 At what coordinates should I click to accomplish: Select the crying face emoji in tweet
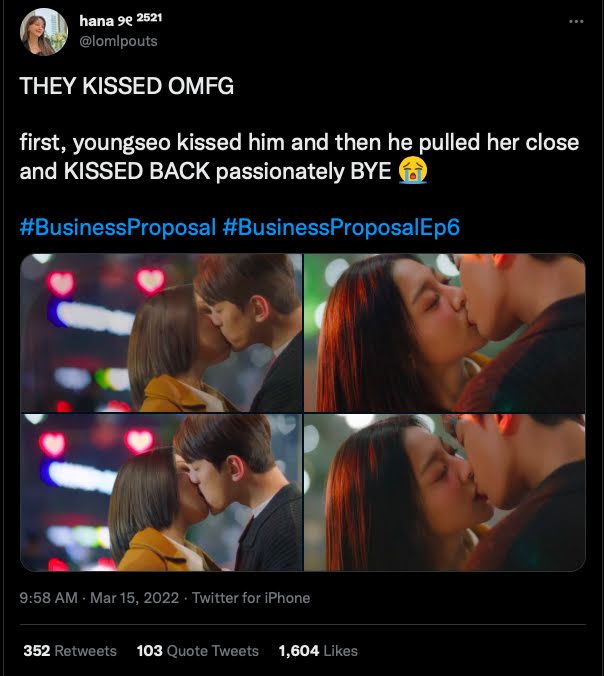coord(413,171)
